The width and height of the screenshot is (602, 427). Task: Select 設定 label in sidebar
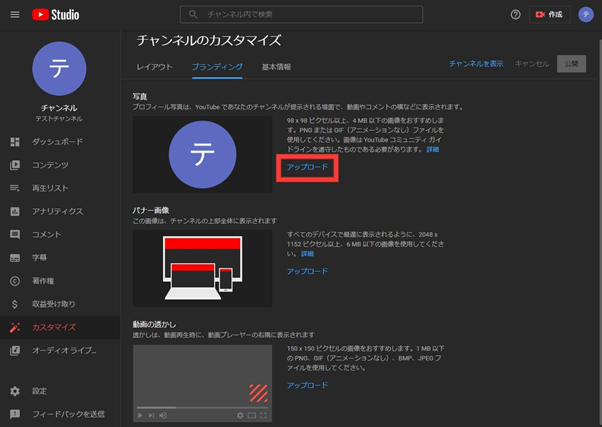pyautogui.click(x=39, y=391)
